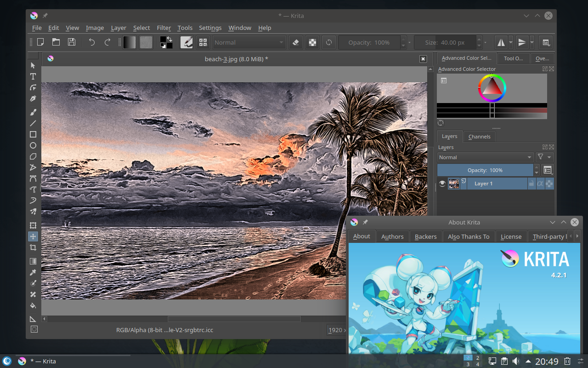Image resolution: width=588 pixels, height=368 pixels.
Task: Open the Filter menu
Action: pyautogui.click(x=164, y=28)
